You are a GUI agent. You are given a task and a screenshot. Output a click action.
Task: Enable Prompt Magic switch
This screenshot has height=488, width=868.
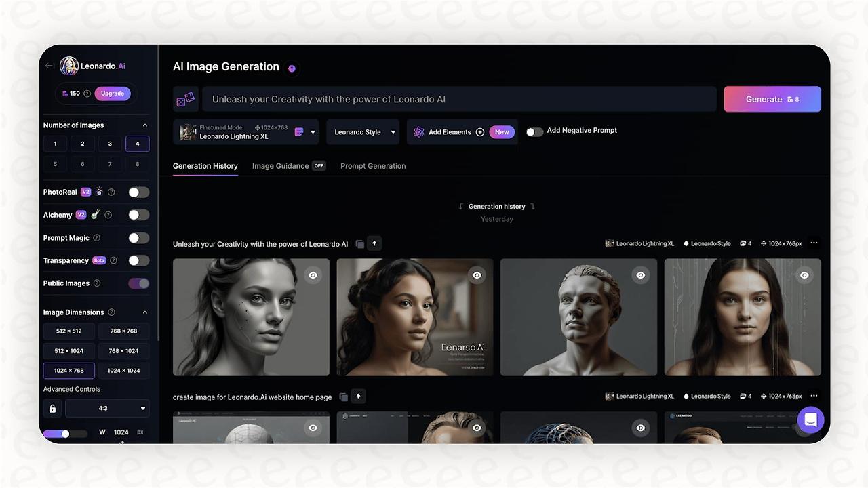point(138,238)
